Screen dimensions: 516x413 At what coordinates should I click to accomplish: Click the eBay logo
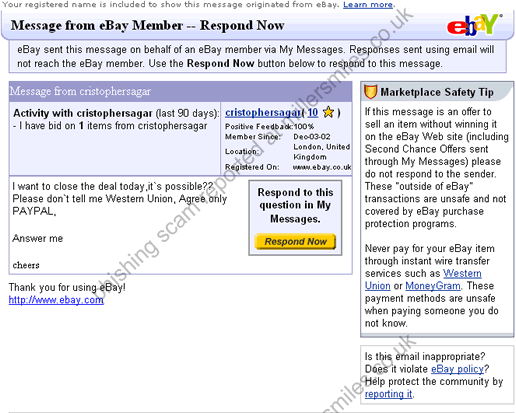[474, 25]
